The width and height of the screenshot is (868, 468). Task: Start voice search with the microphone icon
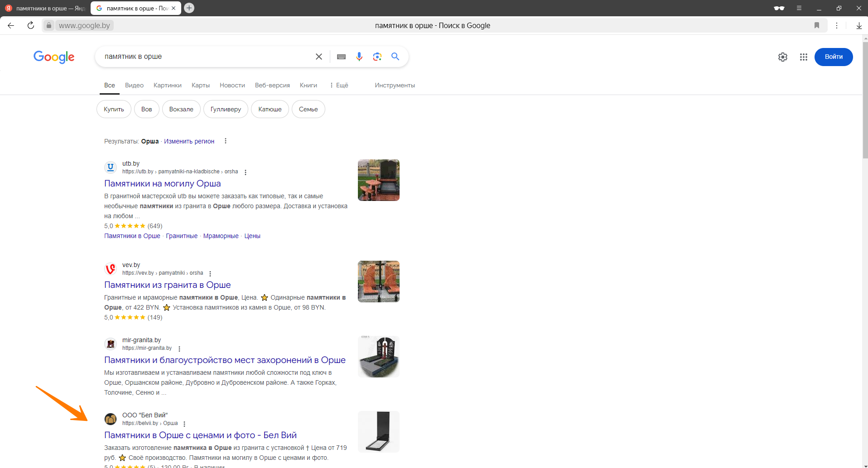(359, 57)
